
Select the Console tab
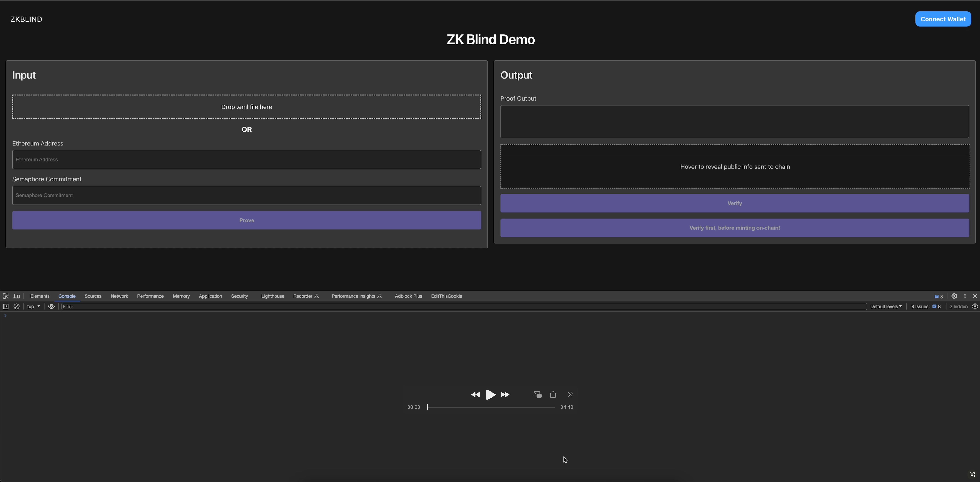click(x=67, y=296)
